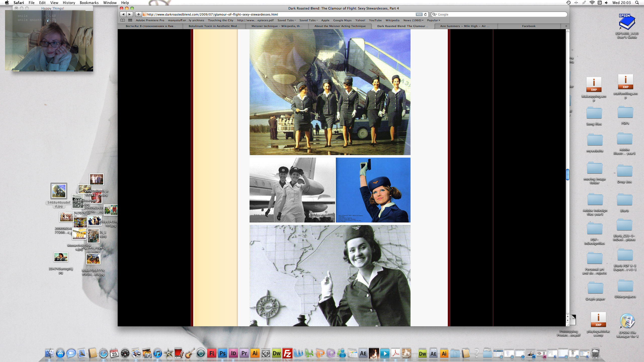This screenshot has height=362, width=644.
Task: Launch FileZilla from the Dock
Action: coord(287,353)
